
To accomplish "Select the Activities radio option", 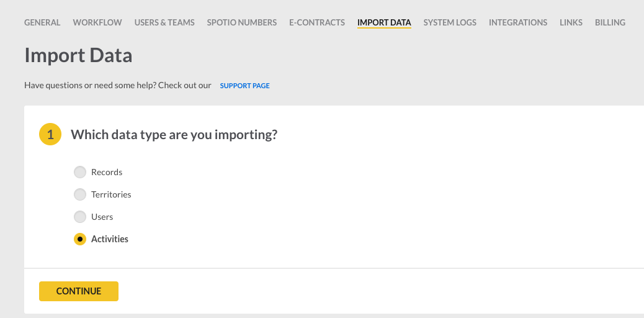I will (79, 238).
